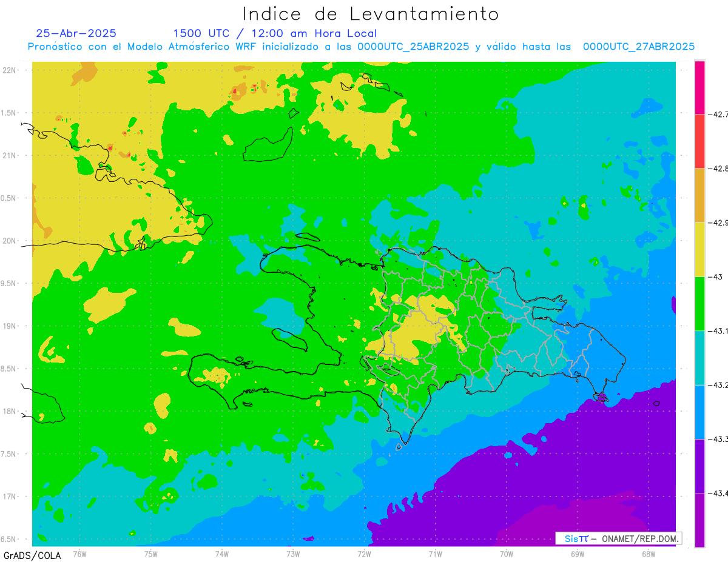
Task: Select the '7.5N' latitude tick label
Action: pos(8,454)
